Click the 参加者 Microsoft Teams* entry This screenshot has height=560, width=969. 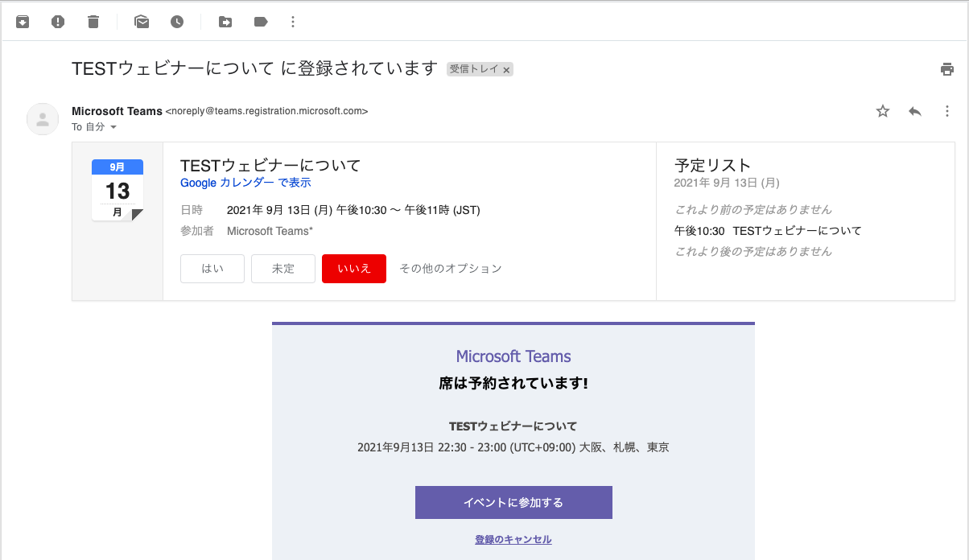[270, 231]
